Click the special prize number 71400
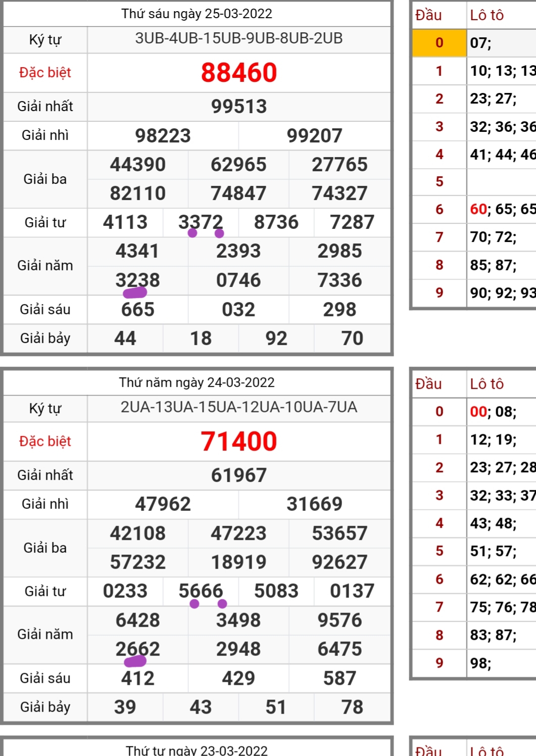 tap(239, 441)
